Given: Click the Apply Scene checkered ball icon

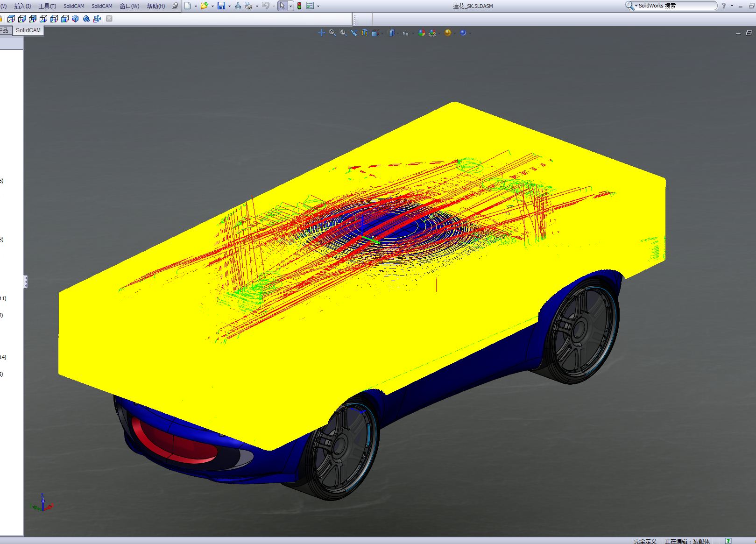Looking at the screenshot, I should (432, 33).
